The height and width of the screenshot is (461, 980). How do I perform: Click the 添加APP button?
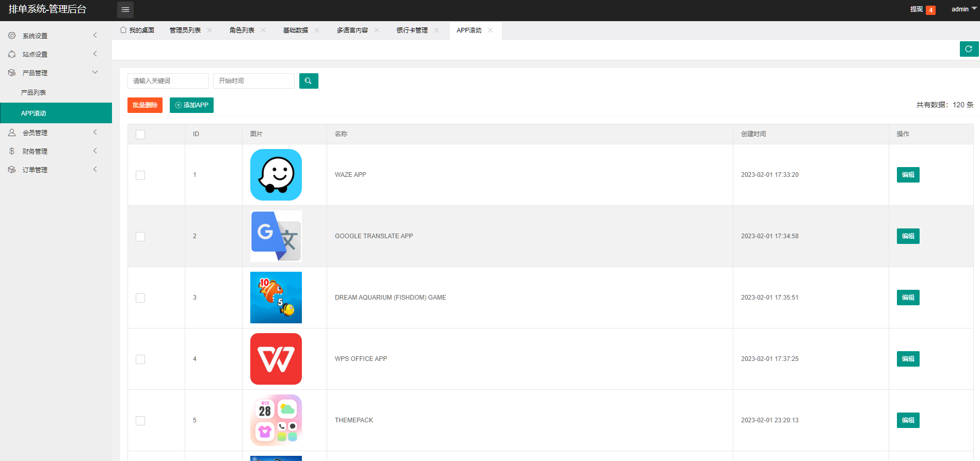(x=191, y=105)
